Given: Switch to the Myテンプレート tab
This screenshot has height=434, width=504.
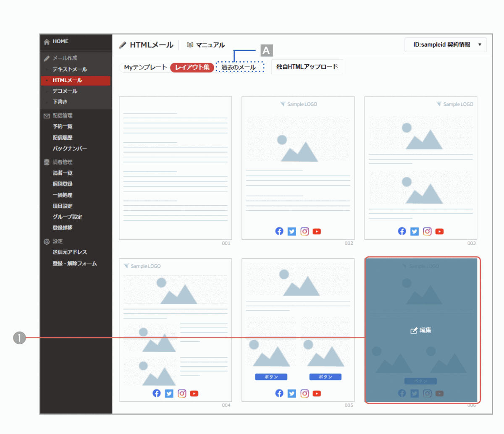Looking at the screenshot, I should tap(145, 67).
